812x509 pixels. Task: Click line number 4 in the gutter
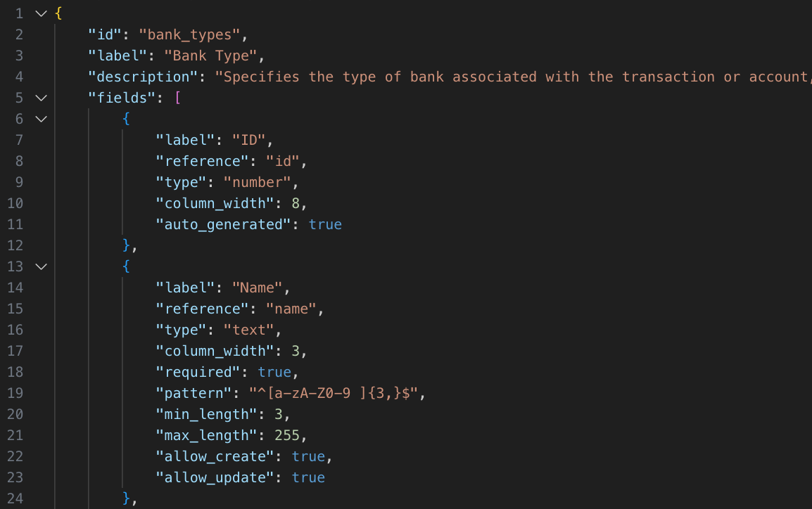click(x=19, y=77)
